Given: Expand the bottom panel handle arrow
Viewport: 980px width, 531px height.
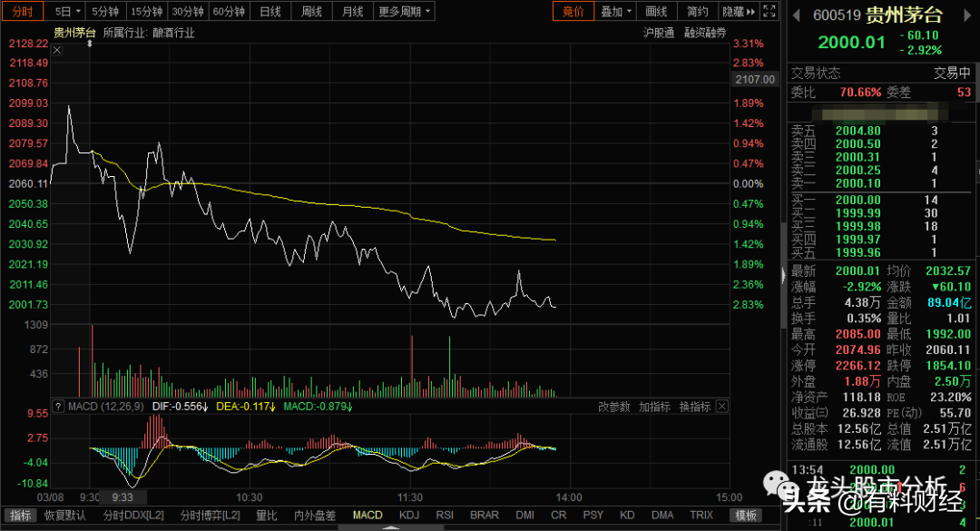Looking at the screenshot, I should tap(391, 527).
